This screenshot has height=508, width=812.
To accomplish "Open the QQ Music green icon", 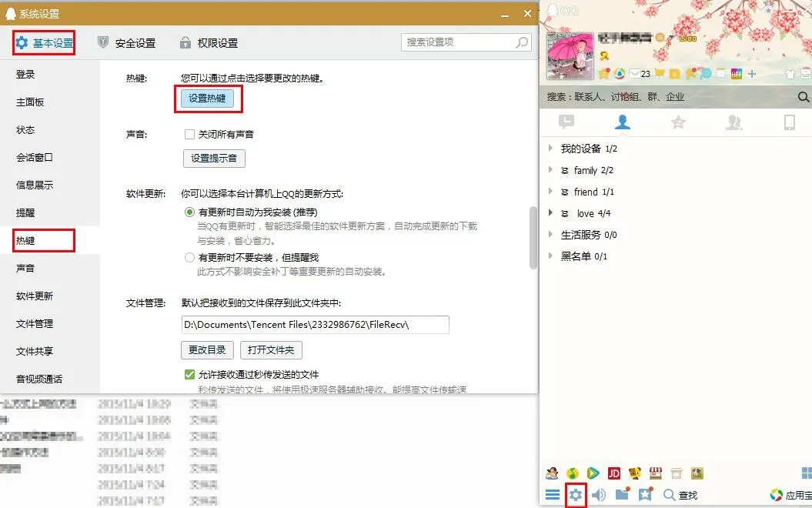I will pyautogui.click(x=573, y=473).
